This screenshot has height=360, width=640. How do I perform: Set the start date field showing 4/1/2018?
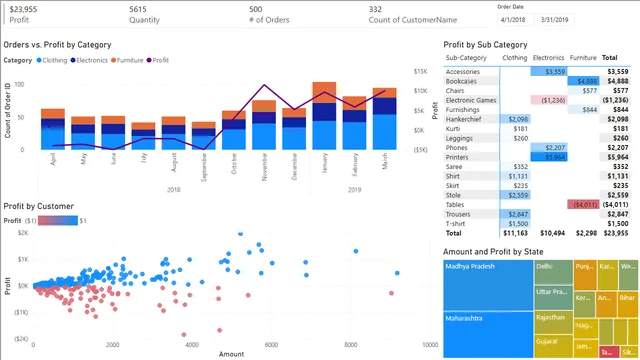[515, 20]
